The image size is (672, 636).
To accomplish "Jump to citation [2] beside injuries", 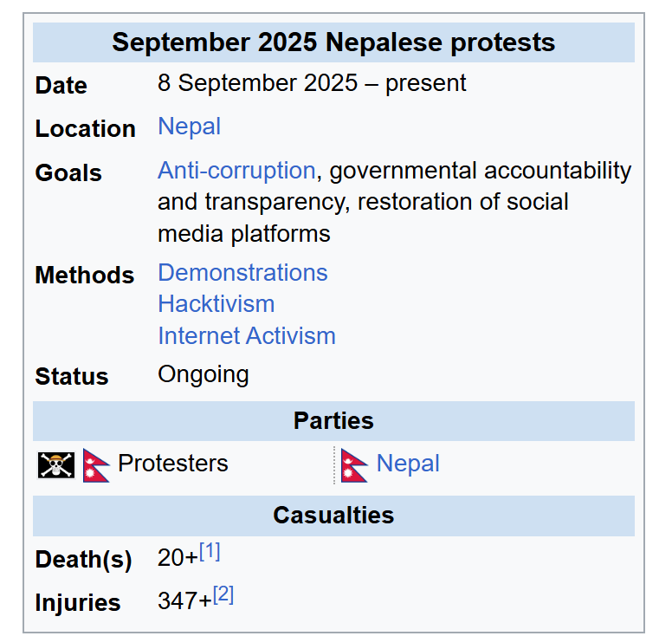I will point(223,595).
